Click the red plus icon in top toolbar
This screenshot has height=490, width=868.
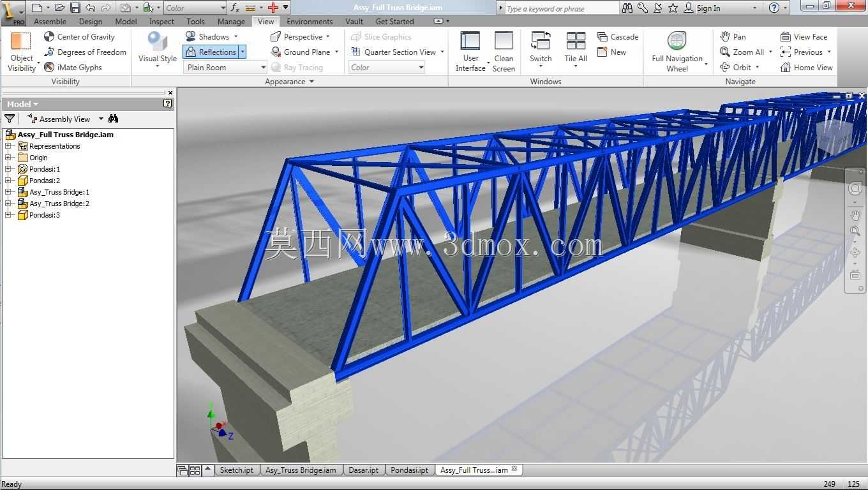[273, 8]
